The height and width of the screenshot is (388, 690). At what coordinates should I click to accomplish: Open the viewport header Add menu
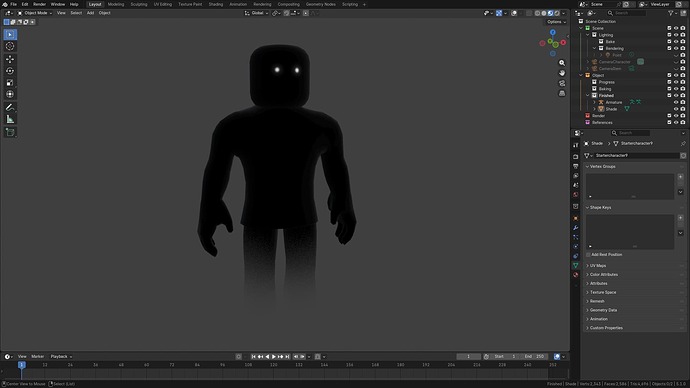point(90,13)
